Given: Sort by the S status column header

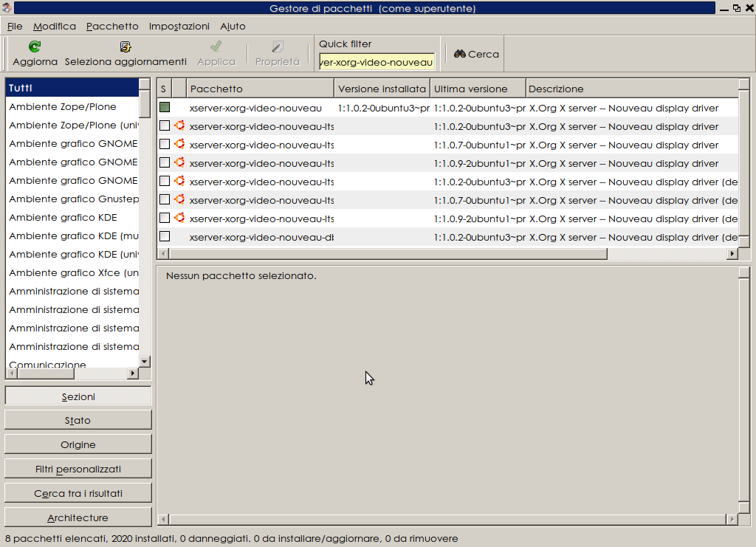Looking at the screenshot, I should pos(165,89).
